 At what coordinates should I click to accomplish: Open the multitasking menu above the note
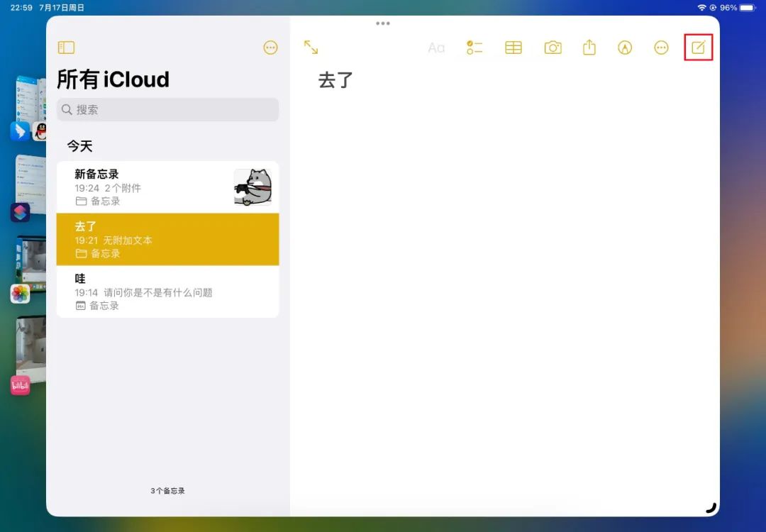(x=382, y=23)
